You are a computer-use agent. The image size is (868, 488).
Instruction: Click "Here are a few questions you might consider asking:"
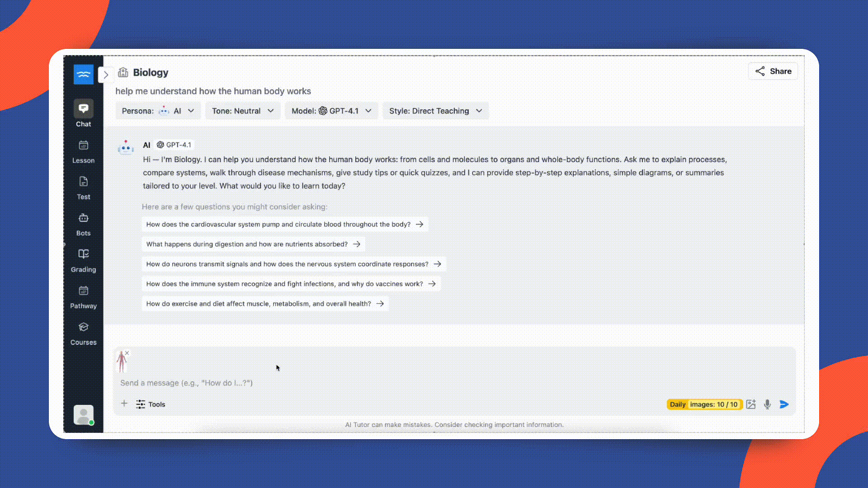click(235, 207)
